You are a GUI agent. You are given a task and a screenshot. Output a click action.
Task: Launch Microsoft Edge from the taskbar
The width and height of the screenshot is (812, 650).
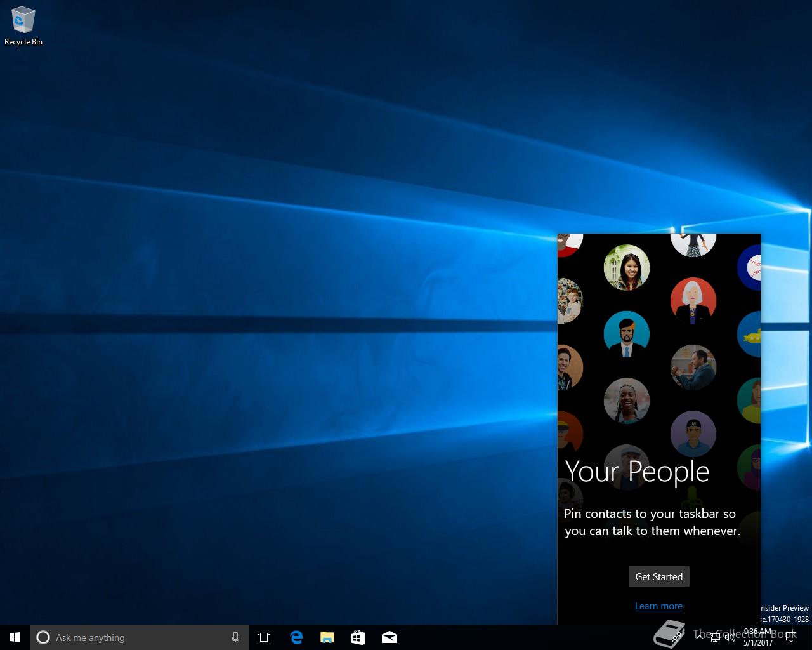coord(296,637)
